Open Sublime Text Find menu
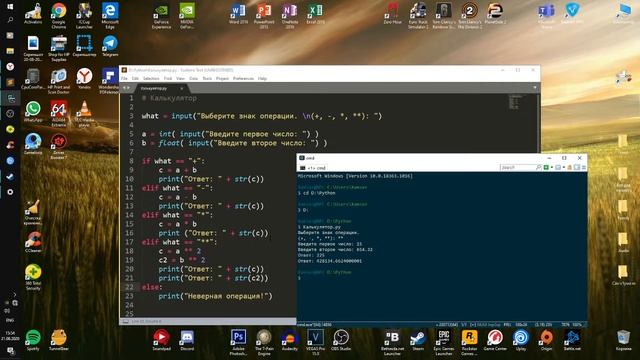This screenshot has height=360, width=640. pos(168,78)
